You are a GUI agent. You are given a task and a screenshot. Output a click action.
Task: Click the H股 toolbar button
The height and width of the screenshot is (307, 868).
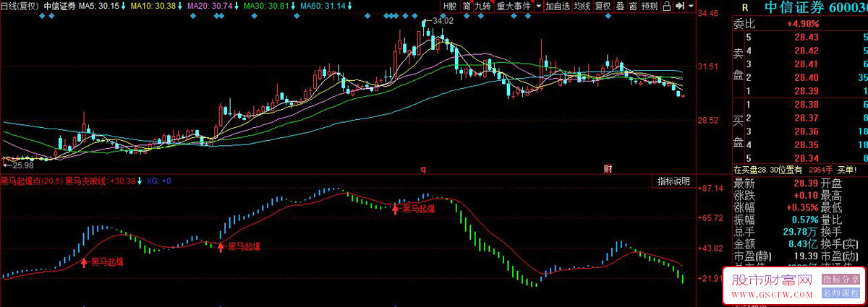[x=451, y=6]
